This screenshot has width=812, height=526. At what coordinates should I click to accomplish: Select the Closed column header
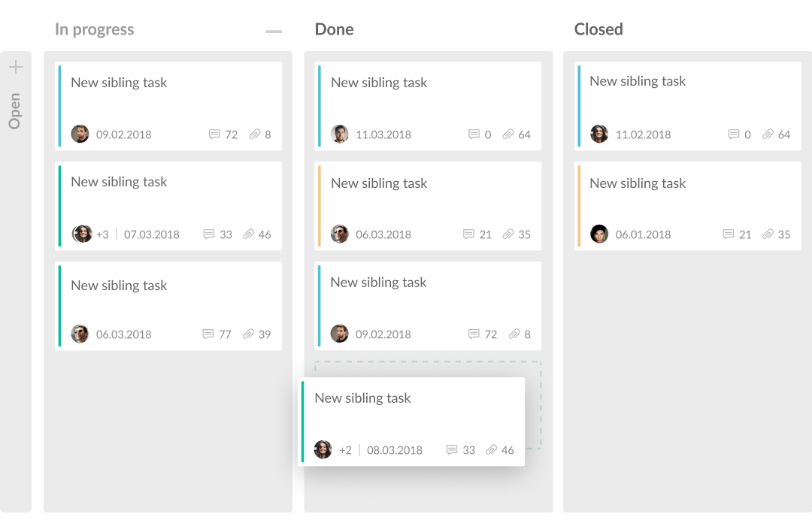(598, 29)
